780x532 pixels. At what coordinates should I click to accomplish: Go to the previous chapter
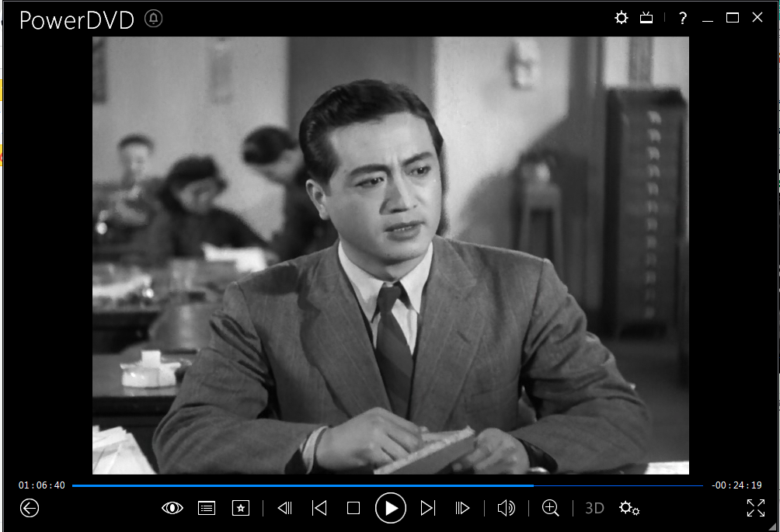point(319,508)
